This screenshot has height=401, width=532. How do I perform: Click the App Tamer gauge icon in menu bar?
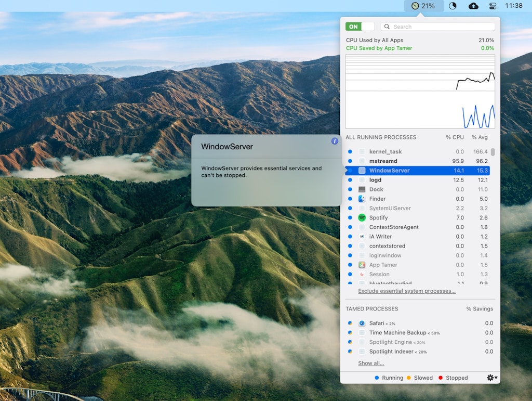pos(415,6)
